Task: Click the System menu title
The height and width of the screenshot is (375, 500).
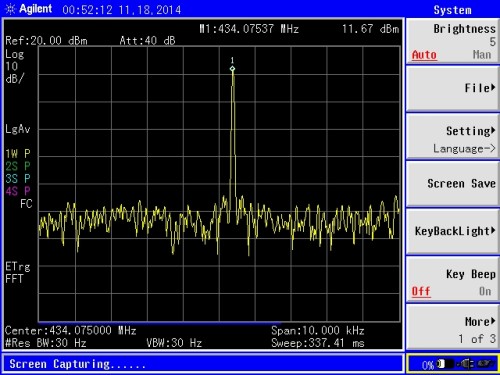Action: (x=452, y=10)
